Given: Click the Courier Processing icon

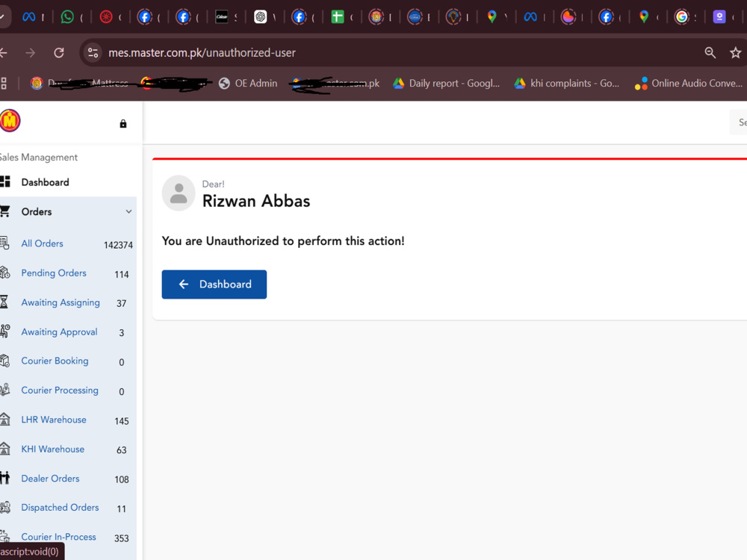Looking at the screenshot, I should click(4, 390).
